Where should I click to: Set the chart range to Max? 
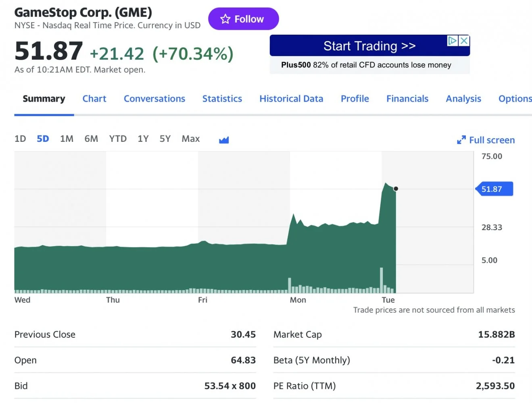(190, 139)
